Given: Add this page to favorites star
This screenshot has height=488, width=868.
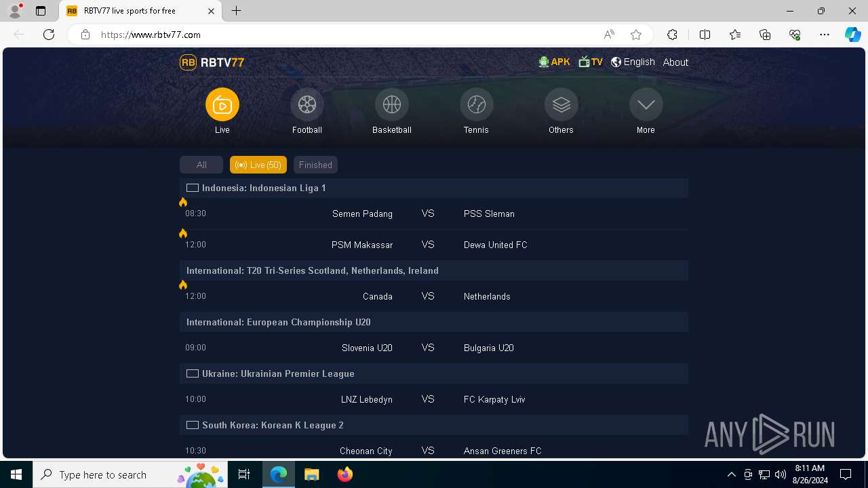Looking at the screenshot, I should pos(636,35).
